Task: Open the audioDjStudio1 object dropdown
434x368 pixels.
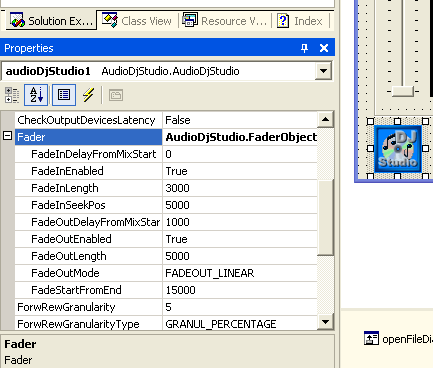Action: (x=323, y=71)
